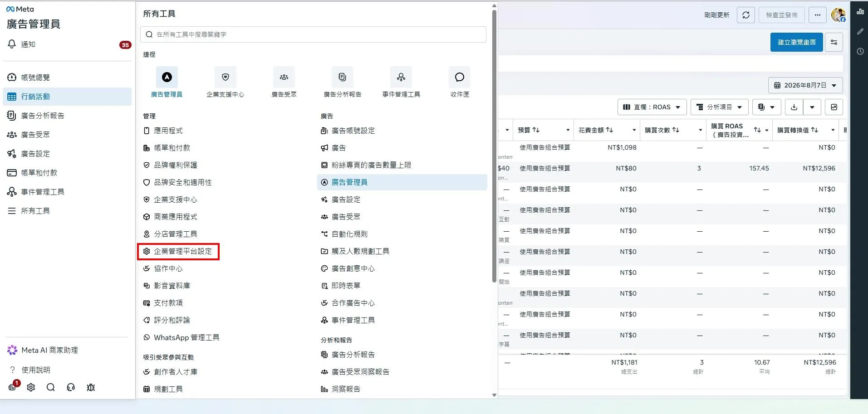The width and height of the screenshot is (868, 414).
Task: Click the refresh button beside 剛剛更新
Action: [x=746, y=15]
